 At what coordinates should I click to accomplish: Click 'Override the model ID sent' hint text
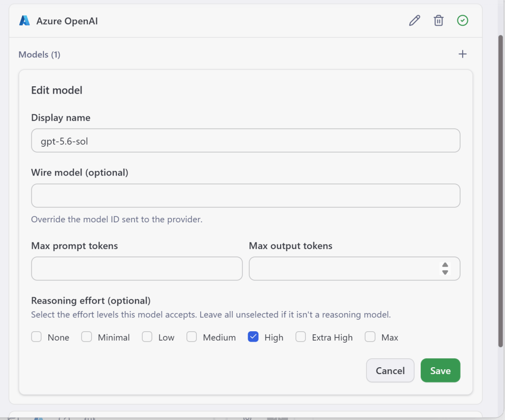[116, 219]
